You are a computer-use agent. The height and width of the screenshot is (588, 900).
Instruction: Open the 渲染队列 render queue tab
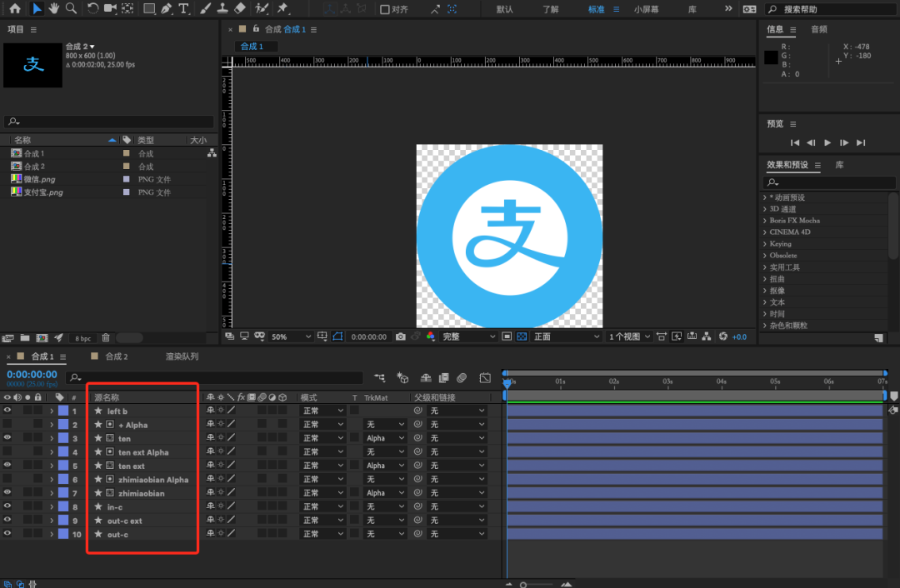182,356
